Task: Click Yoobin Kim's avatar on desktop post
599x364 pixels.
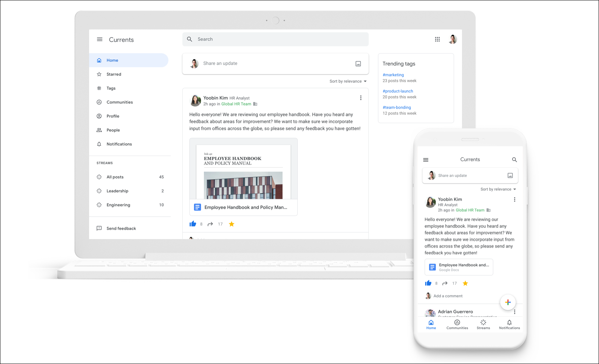Action: (195, 100)
